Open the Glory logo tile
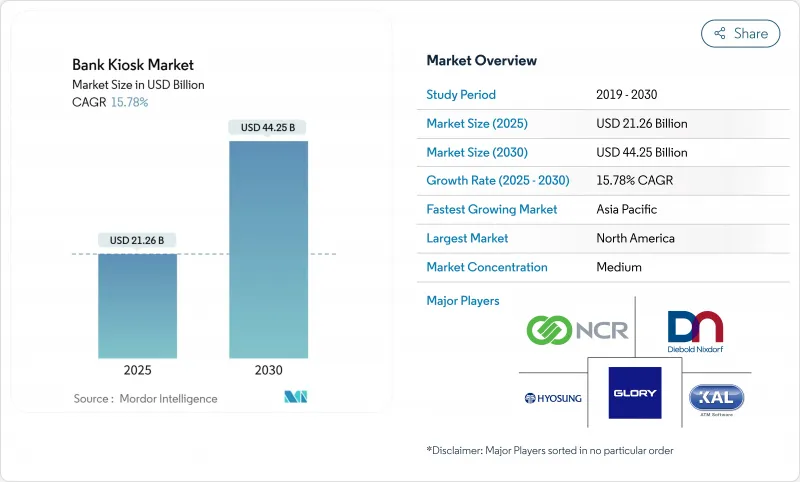The height and width of the screenshot is (482, 800). 634,393
